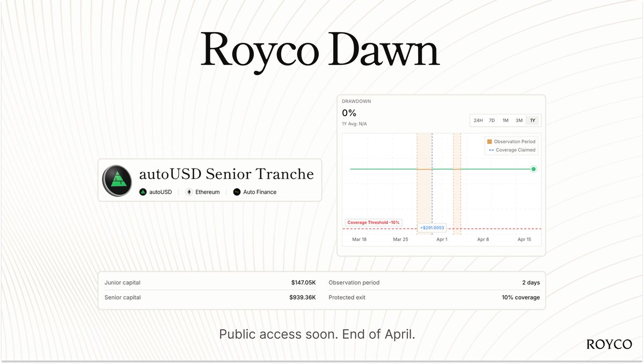
Task: Click the Apr 15 axis label
Action: [x=524, y=239]
